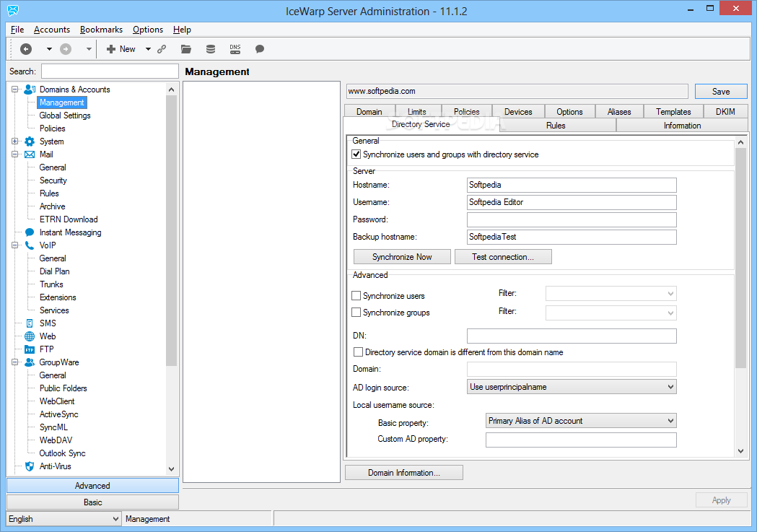Click the Advanced mode button

tap(92, 486)
